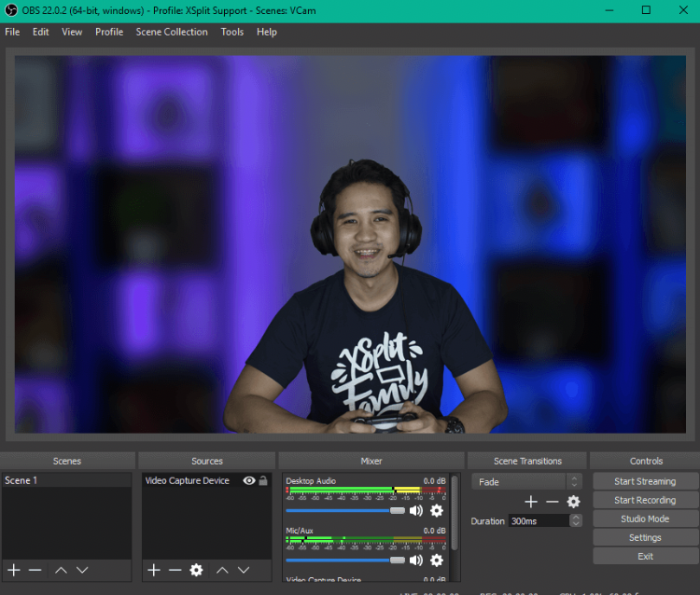Open the Scene Collection menu
This screenshot has height=595, width=700.
(x=172, y=32)
